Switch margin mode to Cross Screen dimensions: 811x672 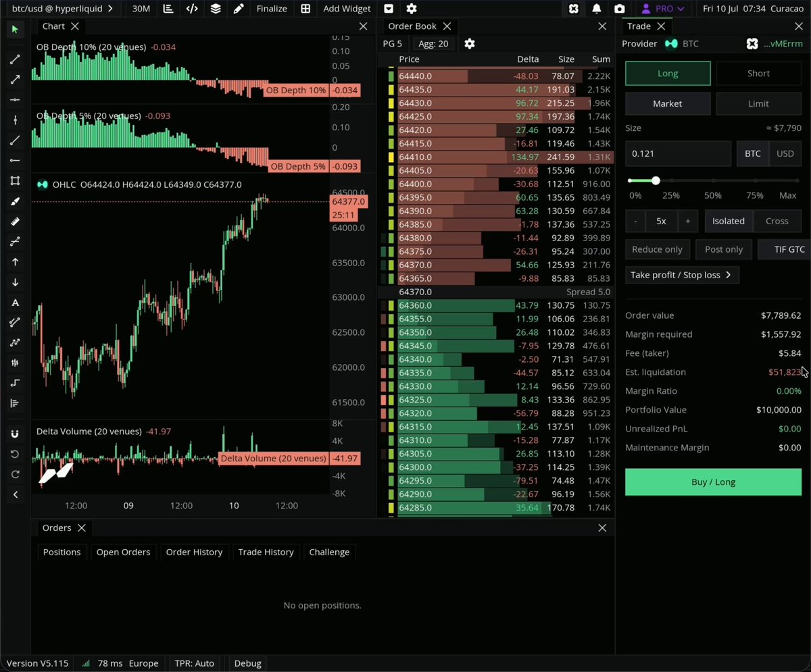point(777,221)
